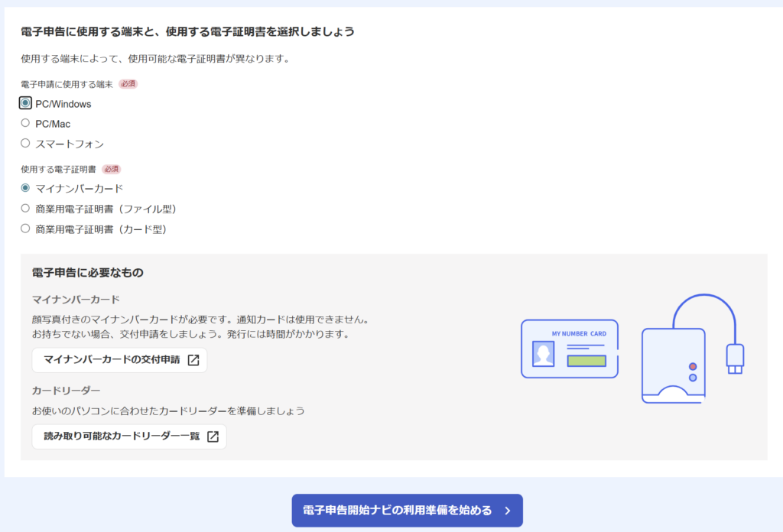783x532 pixels.
Task: Click external-link icon on 読み取り可能なカードリーダー一覧
Action: [x=213, y=436]
